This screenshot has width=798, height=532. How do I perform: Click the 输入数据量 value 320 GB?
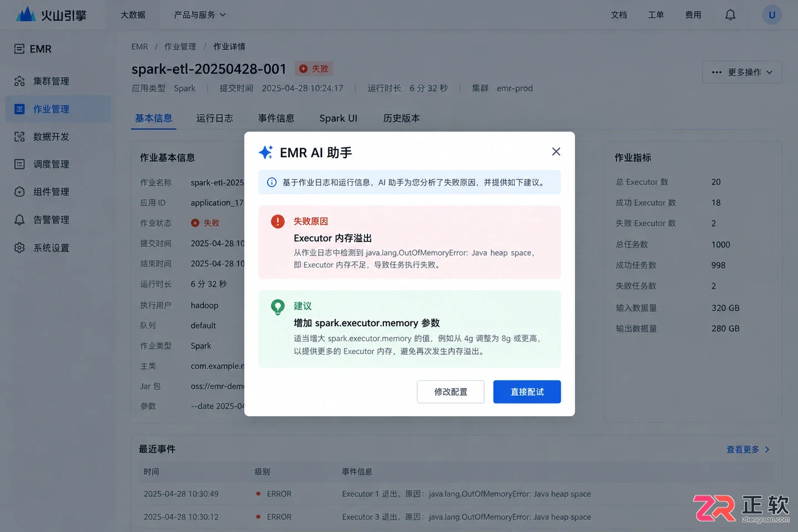click(x=725, y=308)
